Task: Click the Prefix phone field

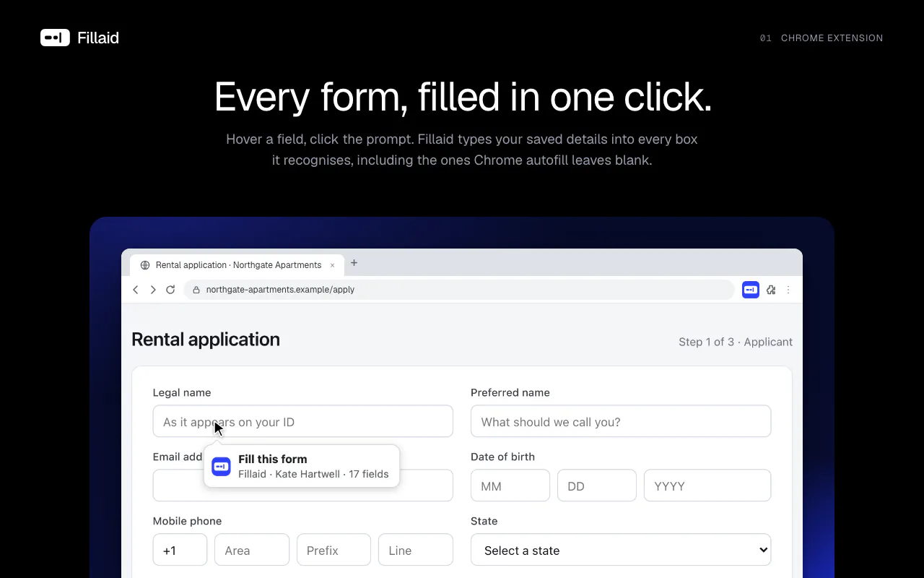Action: tap(334, 550)
